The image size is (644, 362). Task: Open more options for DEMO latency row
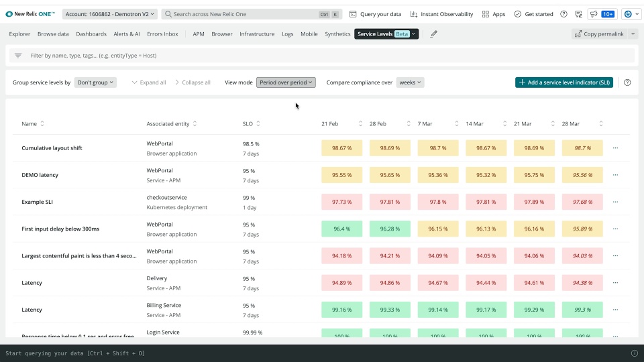615,175
